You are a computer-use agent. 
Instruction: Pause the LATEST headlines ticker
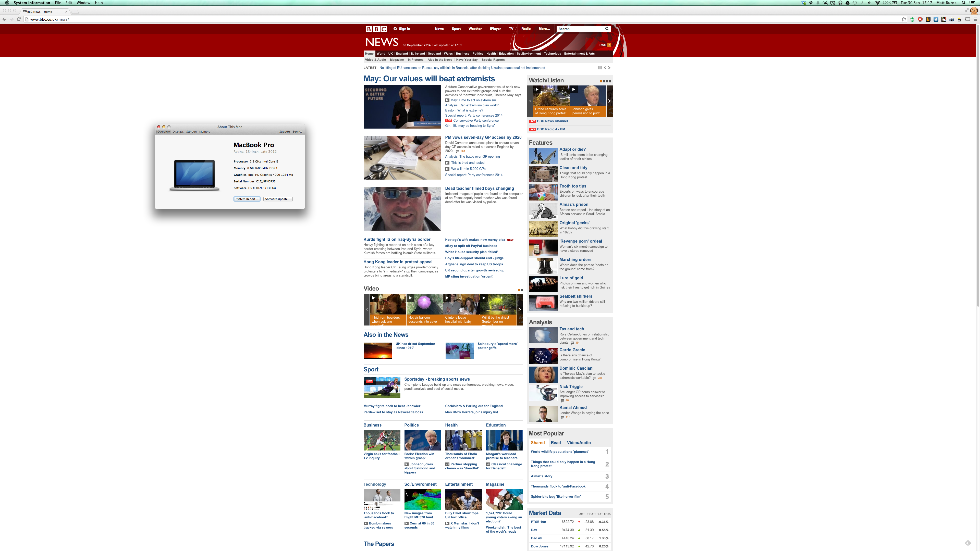(x=599, y=68)
